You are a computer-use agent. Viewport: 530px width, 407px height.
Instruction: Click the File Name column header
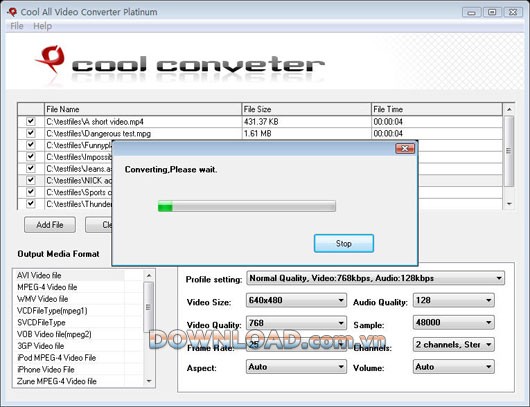[x=143, y=109]
